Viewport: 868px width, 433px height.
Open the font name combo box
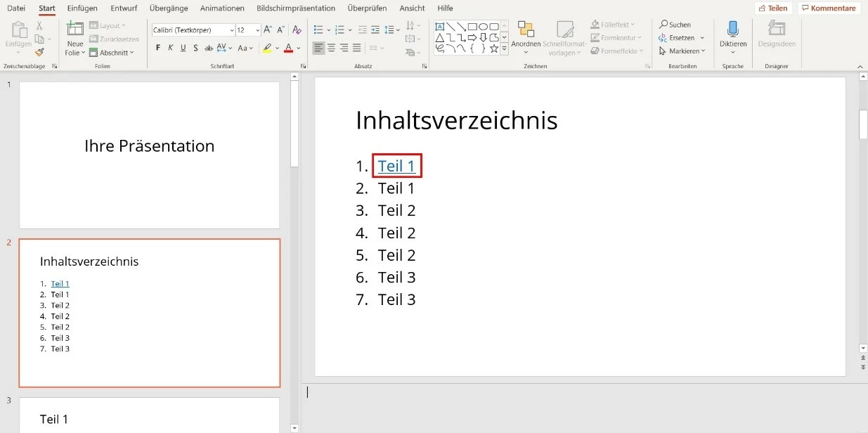pos(193,30)
